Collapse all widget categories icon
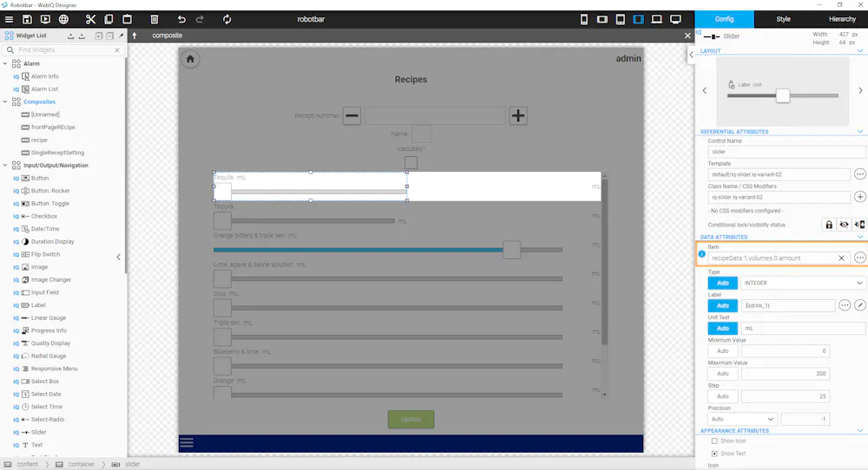 [109, 36]
